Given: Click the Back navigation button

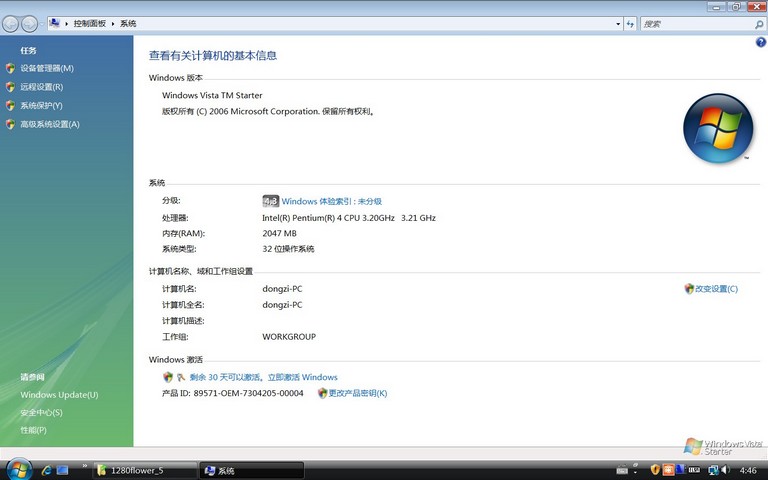Looking at the screenshot, I should [11, 24].
